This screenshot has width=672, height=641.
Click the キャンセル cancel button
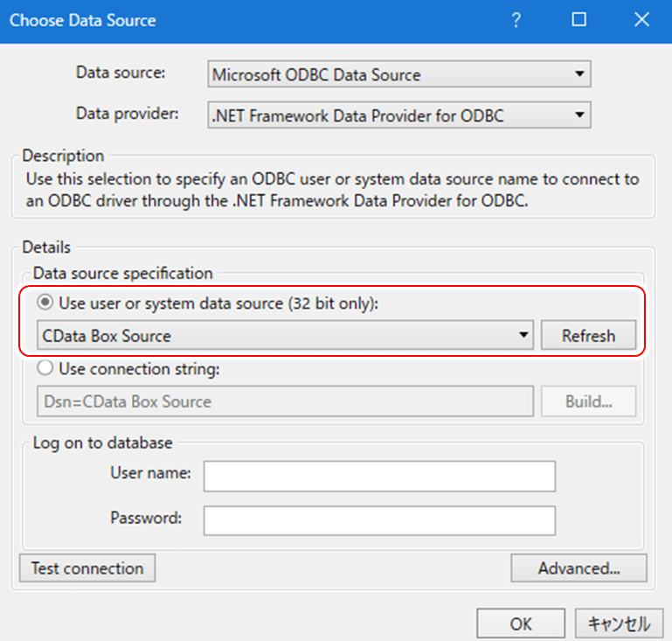[619, 624]
